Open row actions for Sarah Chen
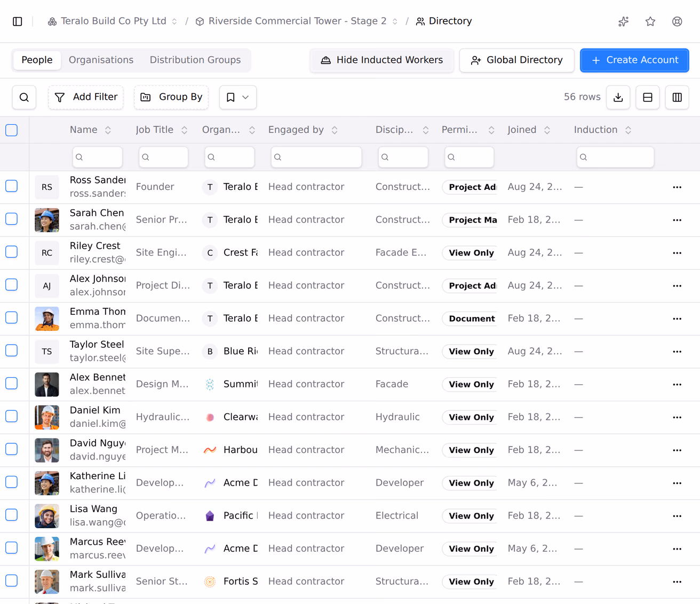This screenshot has width=700, height=604. click(x=677, y=220)
